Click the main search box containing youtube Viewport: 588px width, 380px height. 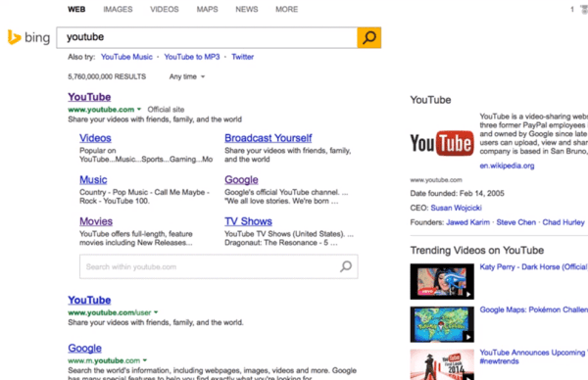207,37
